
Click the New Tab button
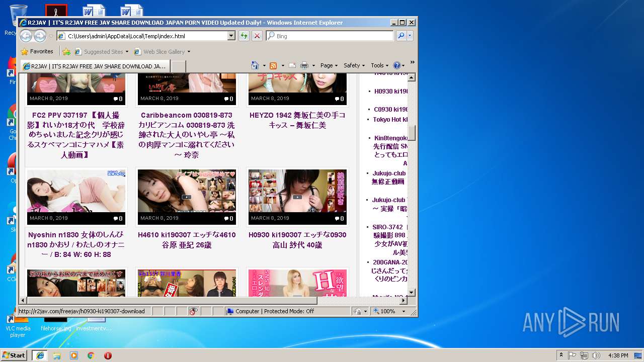point(179,66)
